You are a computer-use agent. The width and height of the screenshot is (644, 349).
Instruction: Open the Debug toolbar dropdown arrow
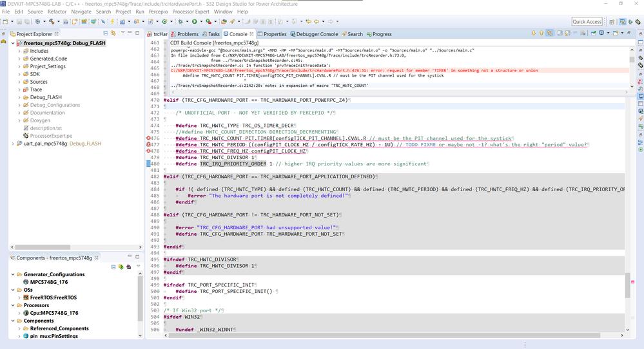tap(187, 21)
